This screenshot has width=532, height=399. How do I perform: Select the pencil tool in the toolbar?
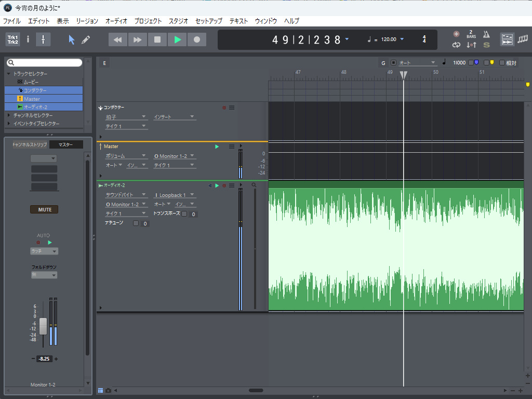pyautogui.click(x=86, y=40)
